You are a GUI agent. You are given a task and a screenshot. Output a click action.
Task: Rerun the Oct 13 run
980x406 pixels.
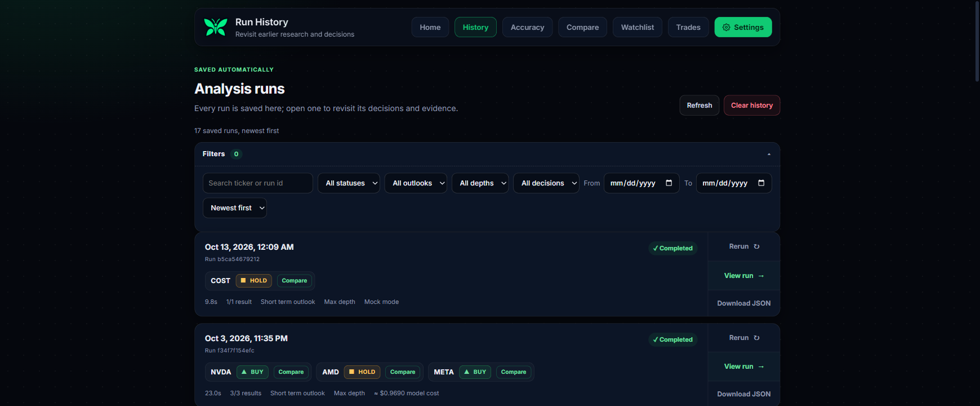tap(744, 246)
